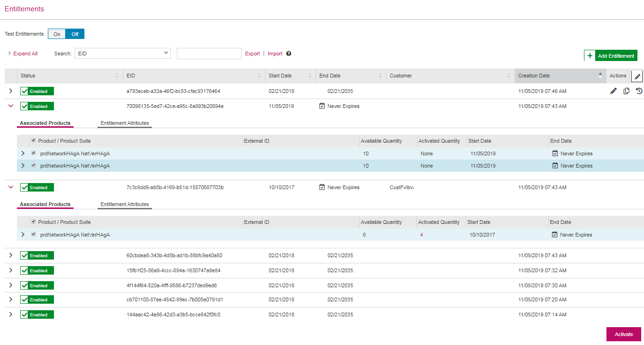Click the copy entitlement icon in first row
This screenshot has width=644, height=345.
click(x=626, y=91)
